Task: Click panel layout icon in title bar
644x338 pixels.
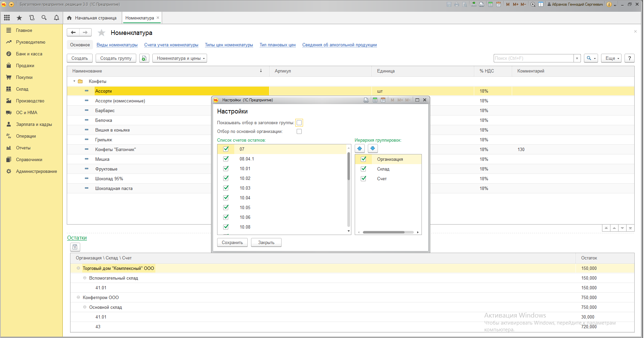Action: coord(541,4)
